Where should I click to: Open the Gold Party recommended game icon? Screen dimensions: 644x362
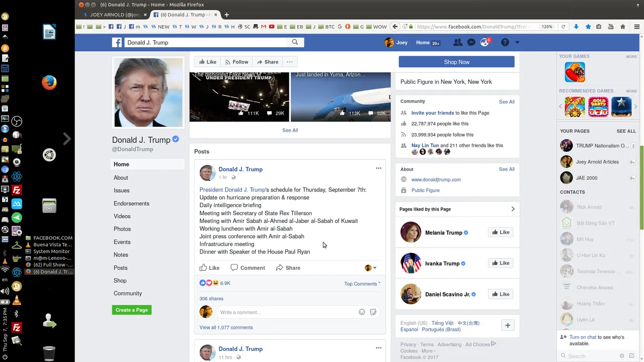coord(598,107)
